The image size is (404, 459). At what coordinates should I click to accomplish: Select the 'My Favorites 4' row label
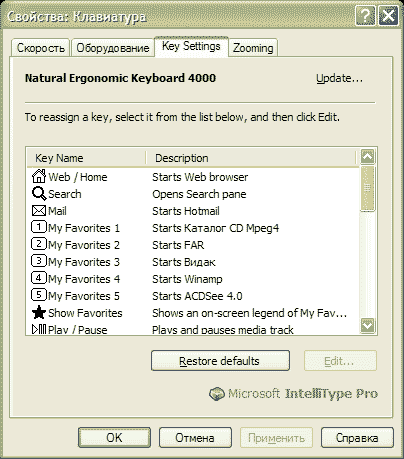click(x=84, y=279)
